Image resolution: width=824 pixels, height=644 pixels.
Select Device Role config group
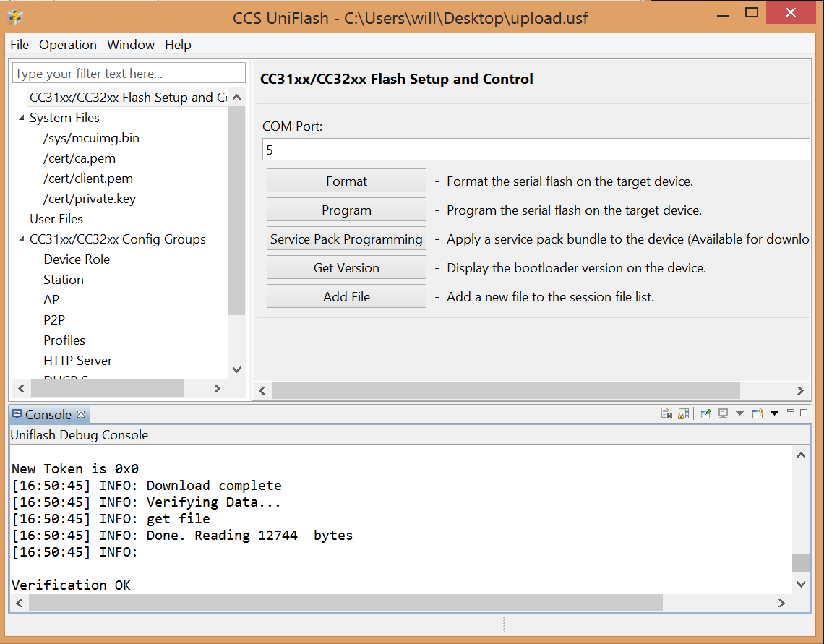pos(77,259)
